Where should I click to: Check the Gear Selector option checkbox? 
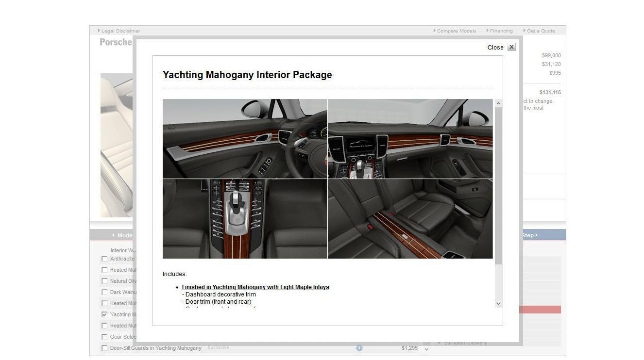[104, 337]
